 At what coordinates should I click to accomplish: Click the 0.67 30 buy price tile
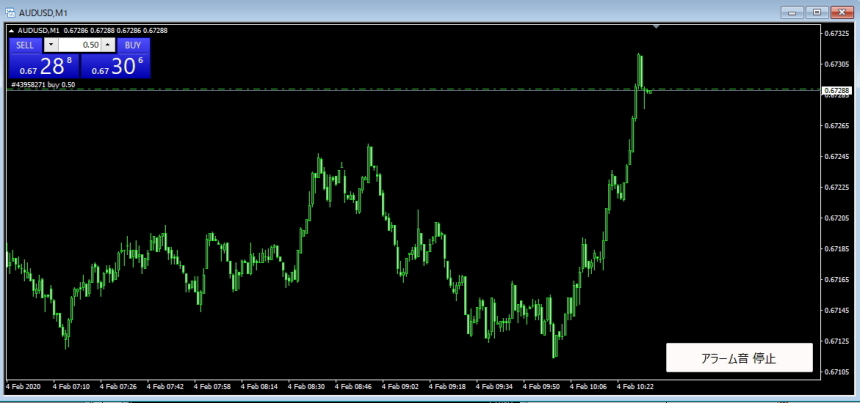116,66
